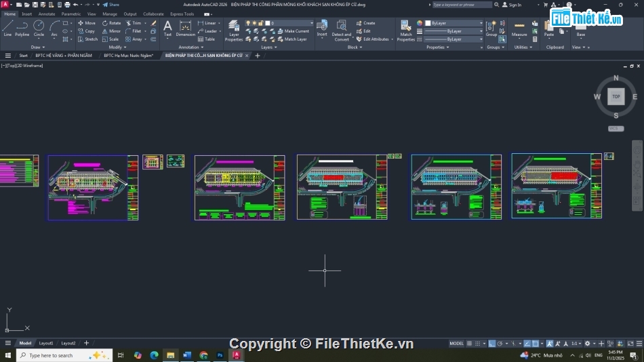Click the Share button
The width and height of the screenshot is (644, 362).
[110, 5]
